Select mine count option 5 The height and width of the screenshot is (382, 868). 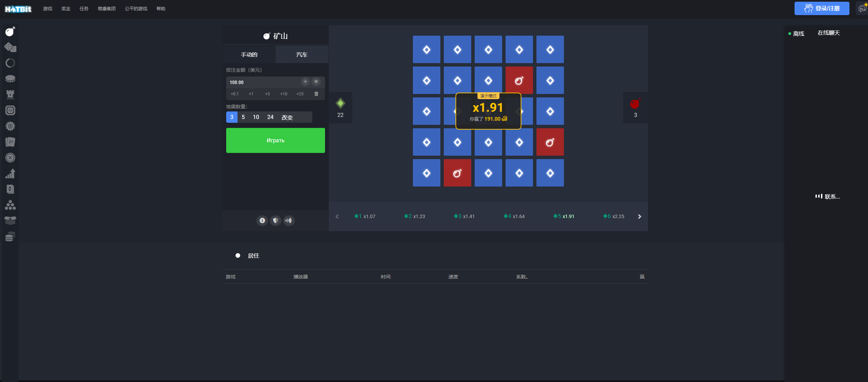(x=243, y=117)
